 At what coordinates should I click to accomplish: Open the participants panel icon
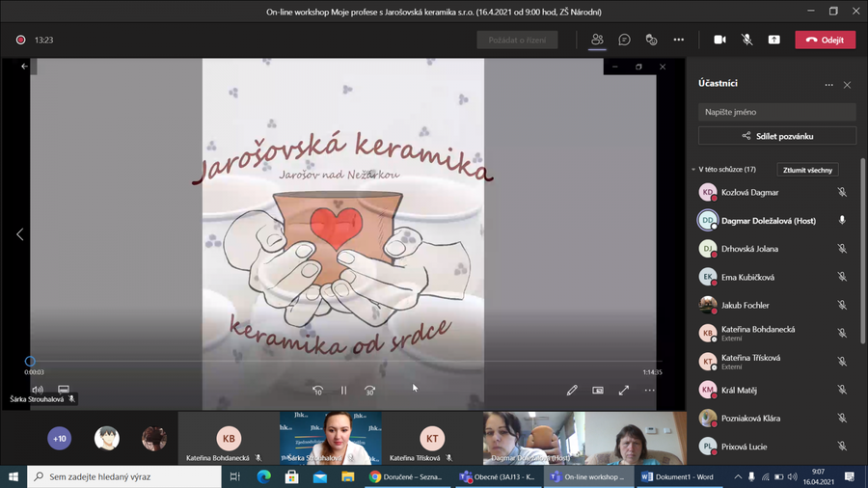(597, 40)
